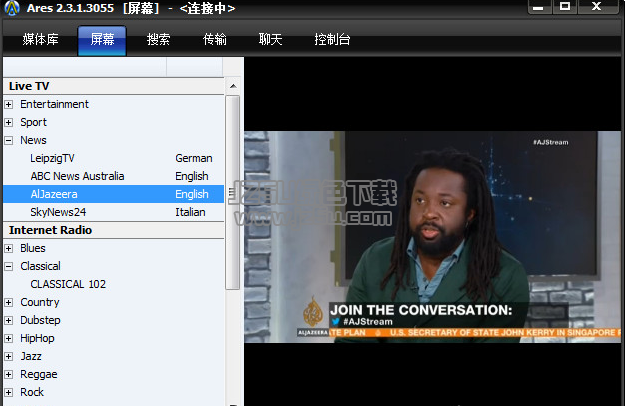
Task: Open the 媒体库 library tab
Action: [x=40, y=39]
